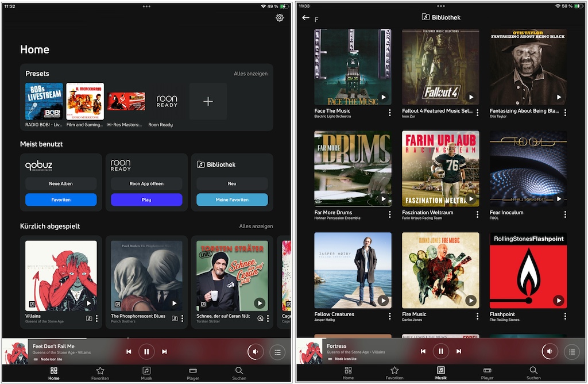
Task: Open Neu in the Bibliothek card
Action: [x=232, y=183]
